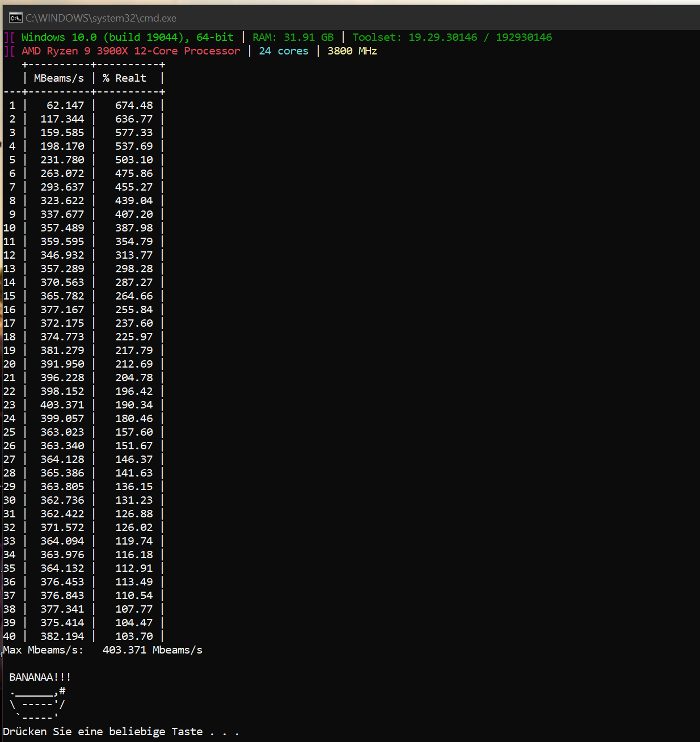Viewport: 700px width, 742px height.
Task: Click value 231.780 in row 5
Action: [62, 160]
